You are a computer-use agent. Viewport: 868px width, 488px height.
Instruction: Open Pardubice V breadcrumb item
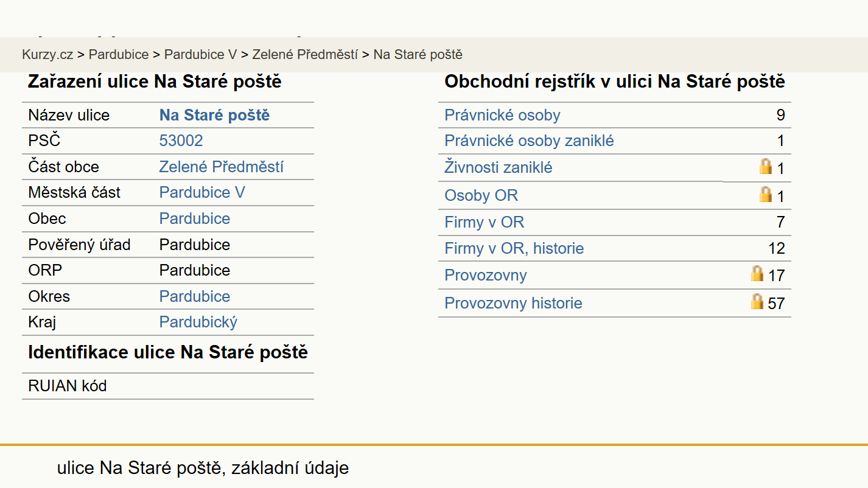[200, 54]
